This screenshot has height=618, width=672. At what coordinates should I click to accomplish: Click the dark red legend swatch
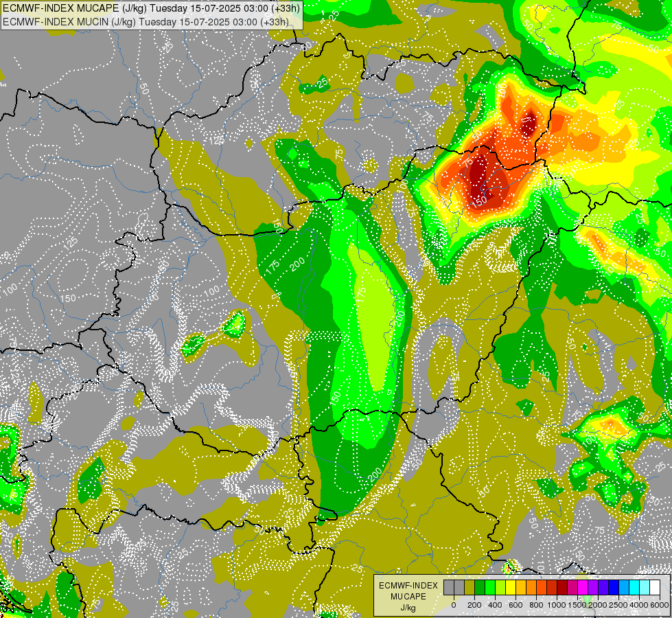tap(563, 587)
